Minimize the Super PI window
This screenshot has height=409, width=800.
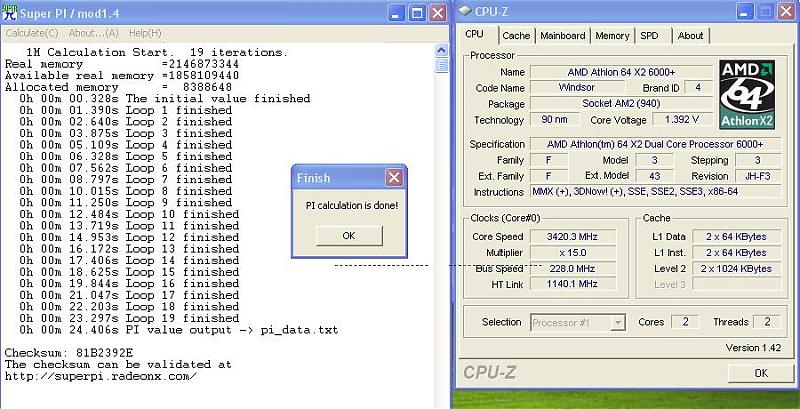pos(396,13)
